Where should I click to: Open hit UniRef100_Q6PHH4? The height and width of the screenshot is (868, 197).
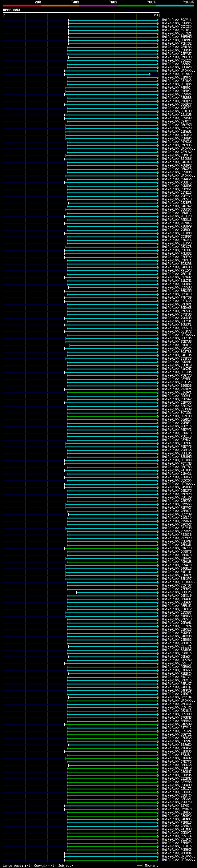click(177, 853)
